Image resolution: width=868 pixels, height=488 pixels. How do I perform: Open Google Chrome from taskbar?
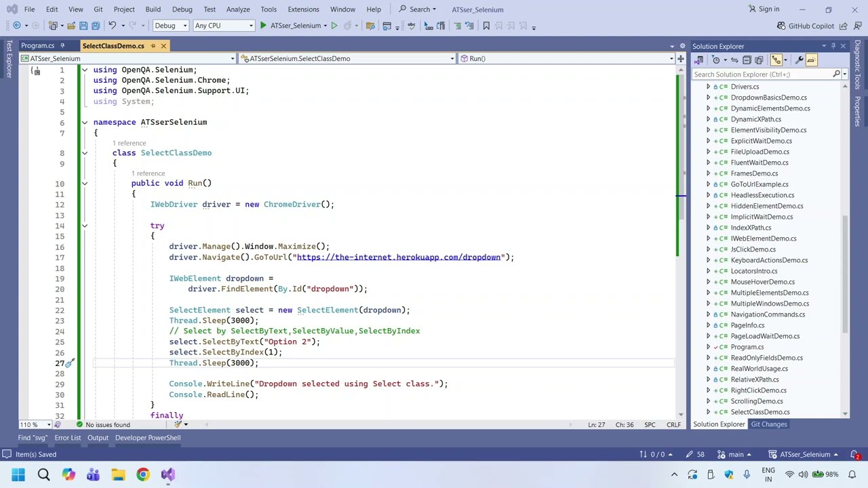pyautogui.click(x=143, y=474)
